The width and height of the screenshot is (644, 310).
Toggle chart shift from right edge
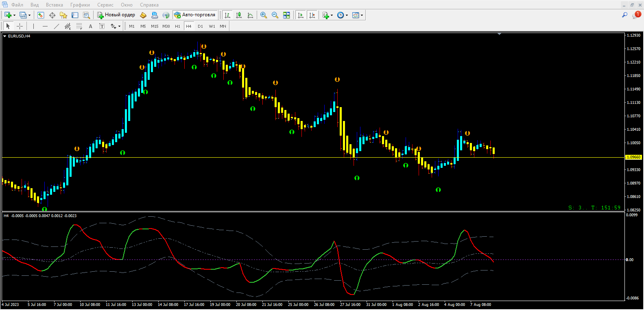(x=312, y=15)
